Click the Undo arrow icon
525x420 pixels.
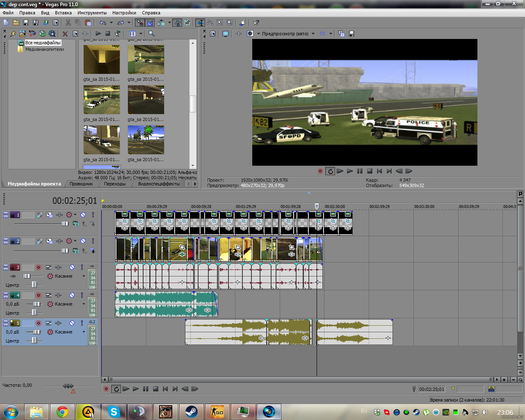click(x=103, y=23)
